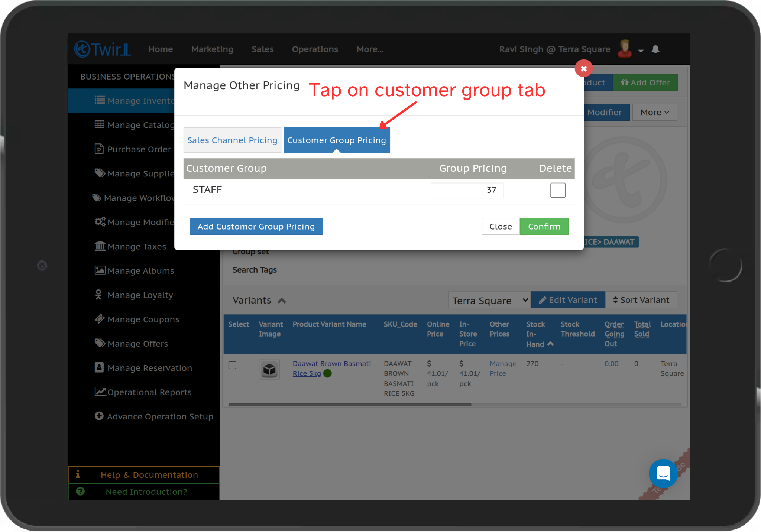Click the Manage Workflow tag icon
Viewport: 761px width, 532px height.
point(97,198)
